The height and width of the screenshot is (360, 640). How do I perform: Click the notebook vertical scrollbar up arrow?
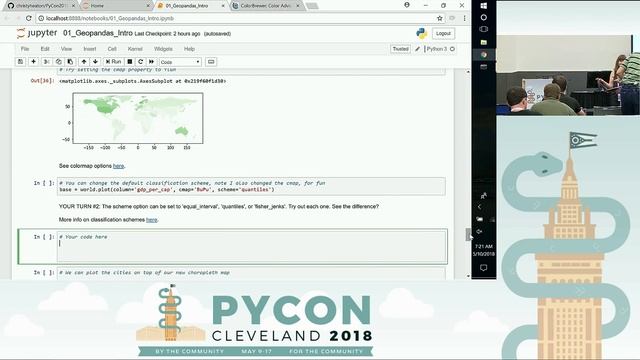[x=468, y=72]
